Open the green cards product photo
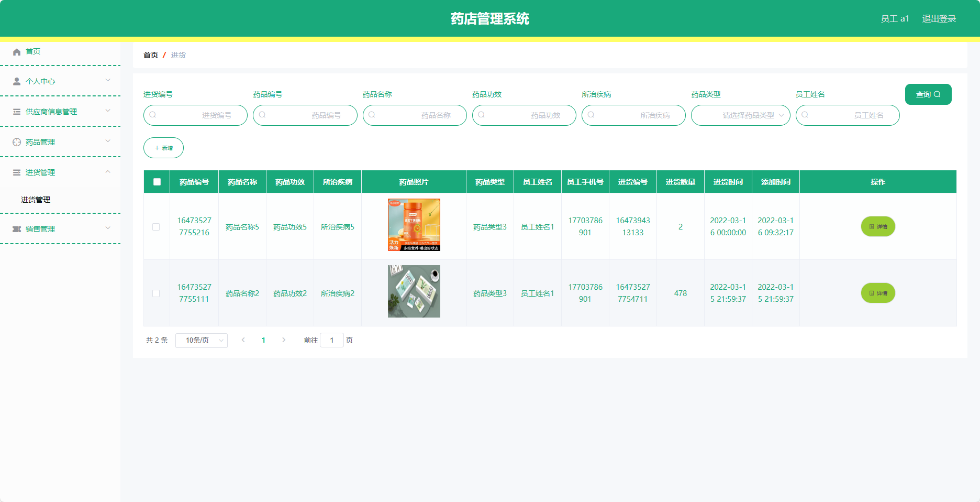 point(414,291)
